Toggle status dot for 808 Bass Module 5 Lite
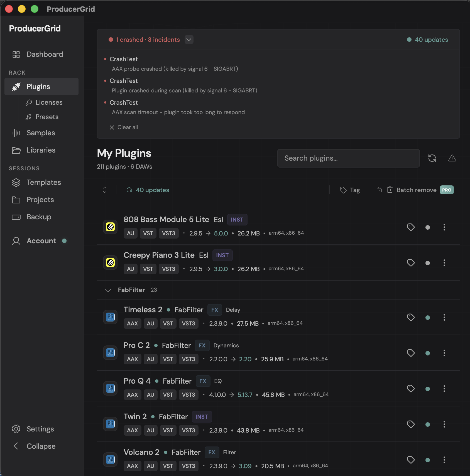The image size is (470, 476). pos(428,227)
